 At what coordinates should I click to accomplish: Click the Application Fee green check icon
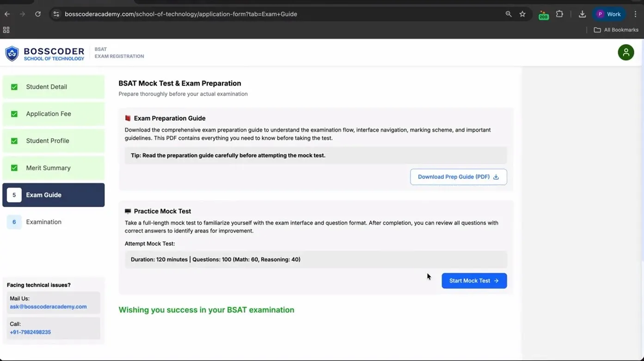14,114
